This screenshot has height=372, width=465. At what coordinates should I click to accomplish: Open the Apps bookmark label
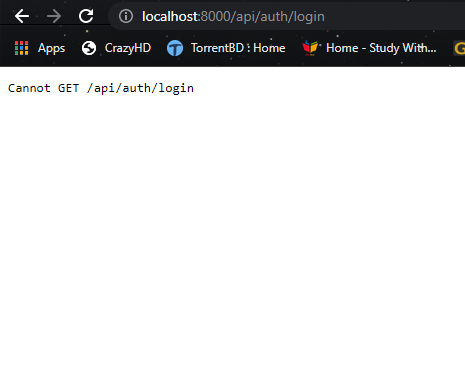[x=51, y=48]
